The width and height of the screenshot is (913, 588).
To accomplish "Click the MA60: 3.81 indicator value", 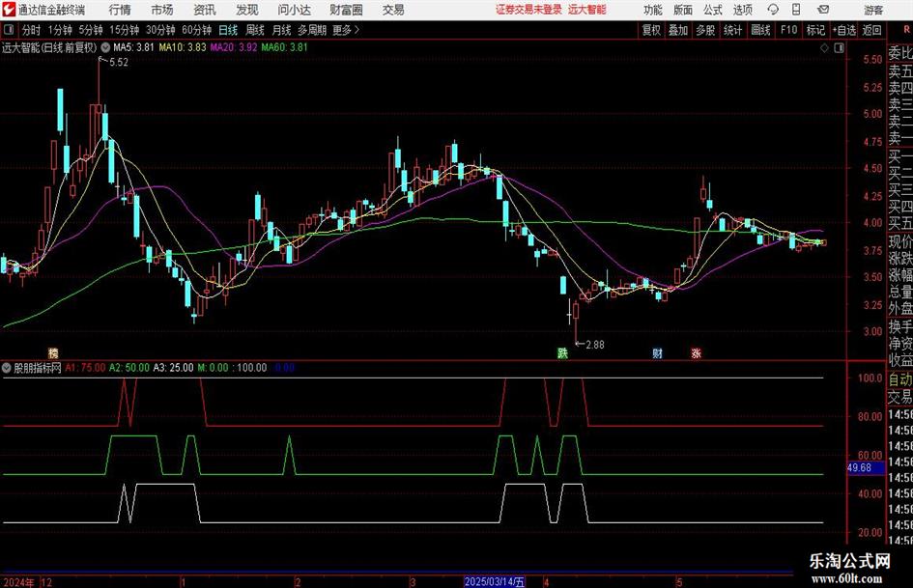I will pos(284,47).
